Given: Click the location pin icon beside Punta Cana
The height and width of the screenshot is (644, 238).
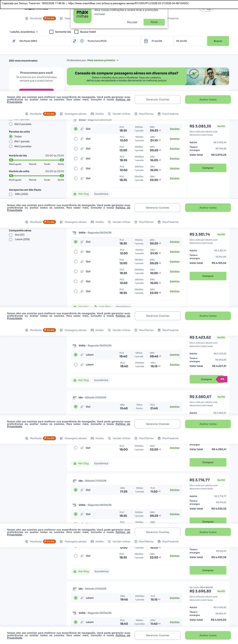Looking at the screenshot, I should click(x=82, y=41).
